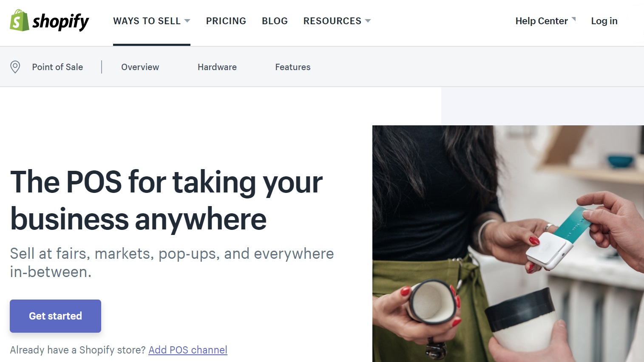Open the Help Center dropdown arrow
Screen dimensions: 644x362
(x=573, y=19)
